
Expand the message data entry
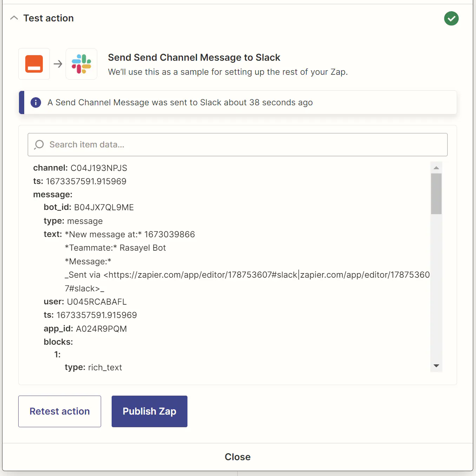[x=53, y=194]
